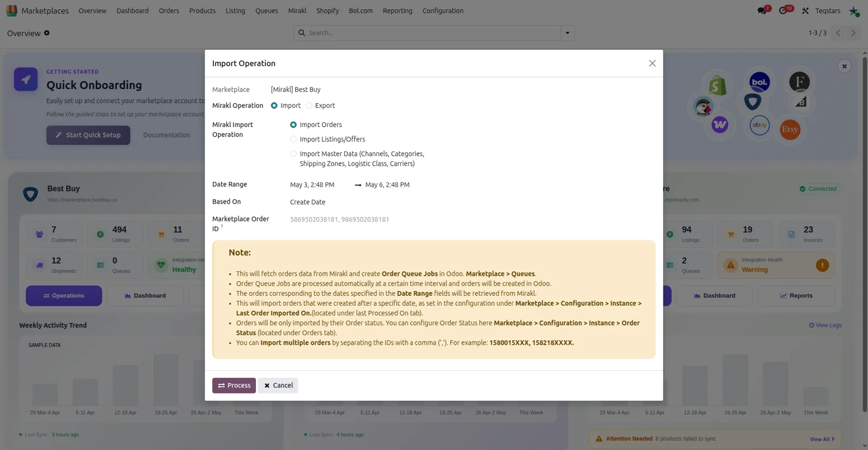Click the Quick Onboarding rocket icon
Image resolution: width=868 pixels, height=450 pixels.
click(x=25, y=79)
